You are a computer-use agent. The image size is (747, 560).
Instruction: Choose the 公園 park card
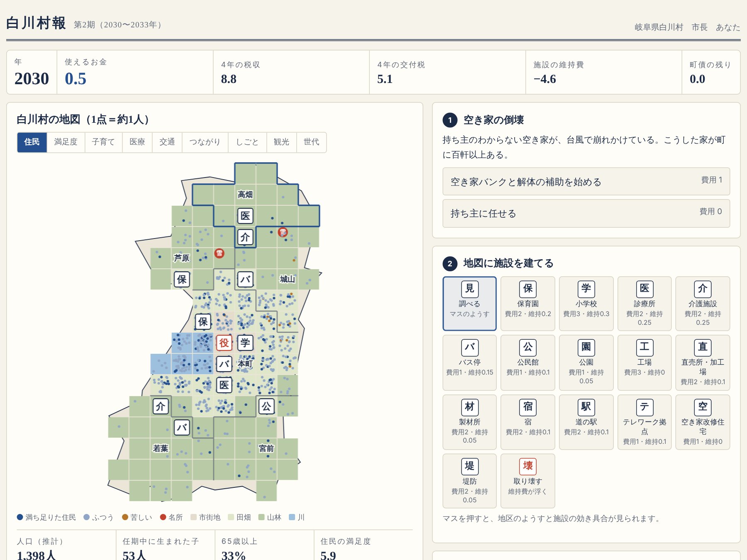[x=586, y=363]
